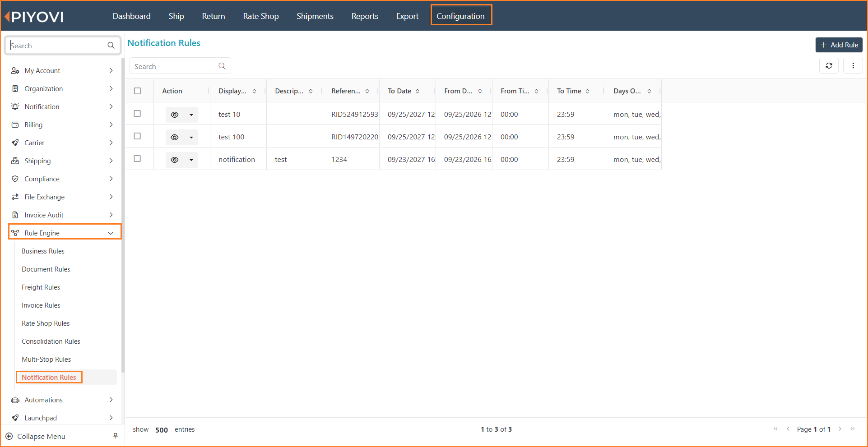Image resolution: width=868 pixels, height=447 pixels.
Task: Open Freight Rules in sidebar
Action: 41,287
